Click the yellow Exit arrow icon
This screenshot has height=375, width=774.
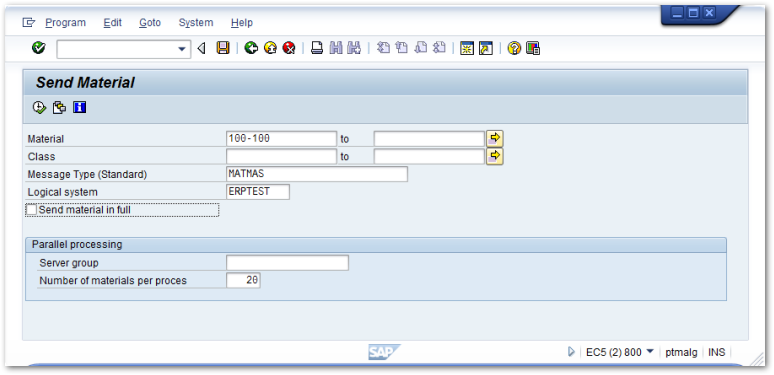click(270, 48)
